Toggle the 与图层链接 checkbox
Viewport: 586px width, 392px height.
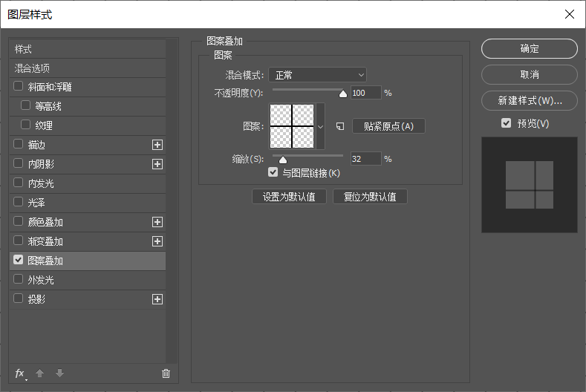coord(273,172)
